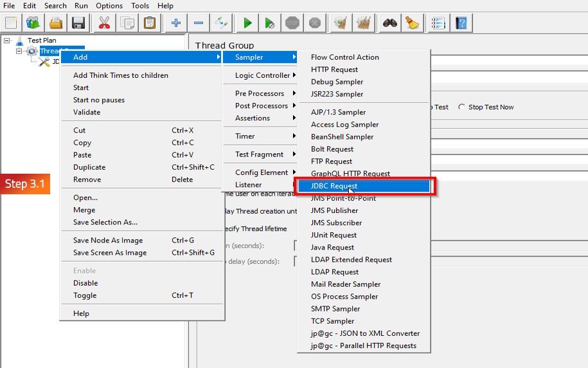Click the Stop test icon

[292, 23]
